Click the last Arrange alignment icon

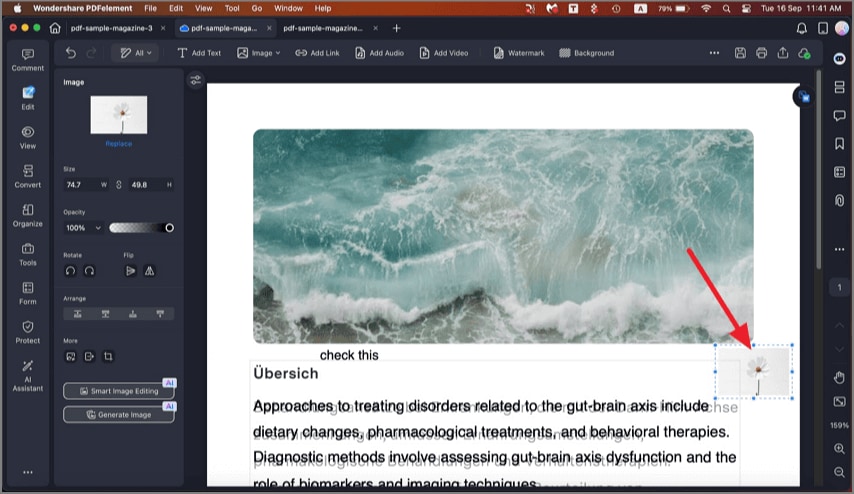160,314
